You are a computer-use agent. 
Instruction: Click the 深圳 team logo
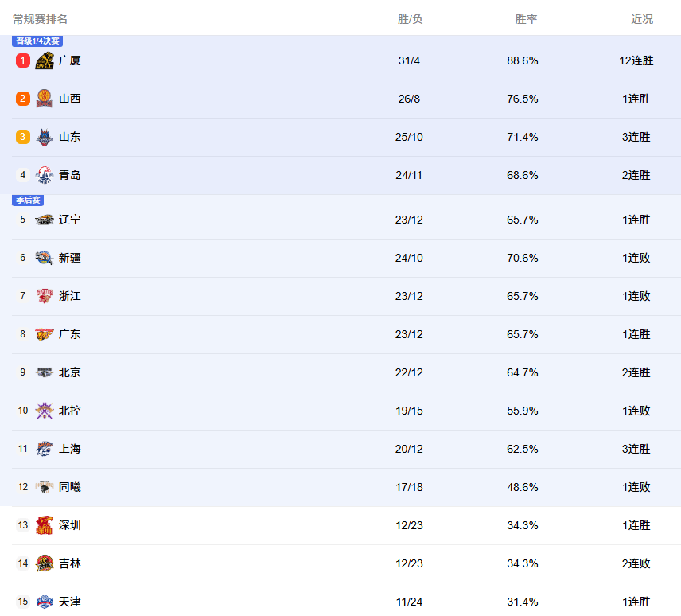(45, 525)
